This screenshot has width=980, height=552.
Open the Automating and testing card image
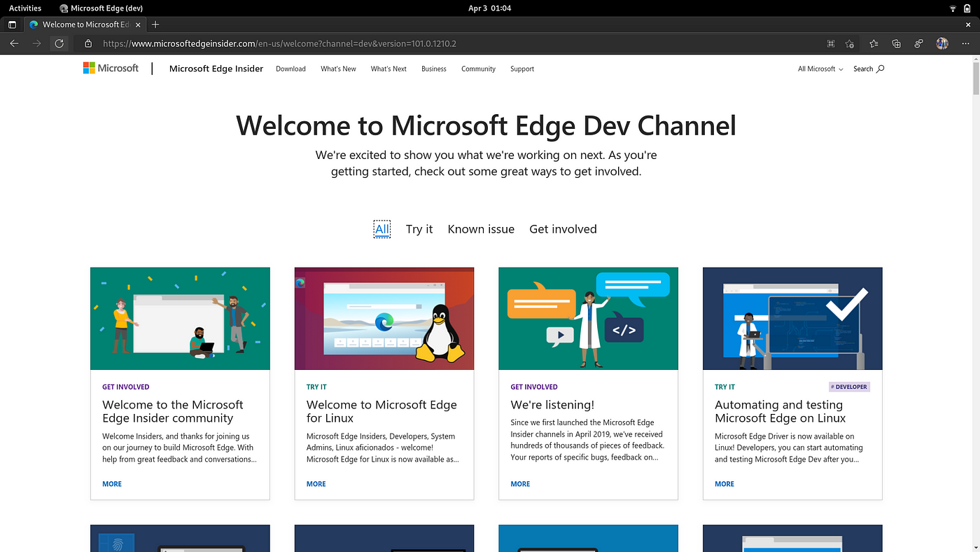tap(792, 319)
